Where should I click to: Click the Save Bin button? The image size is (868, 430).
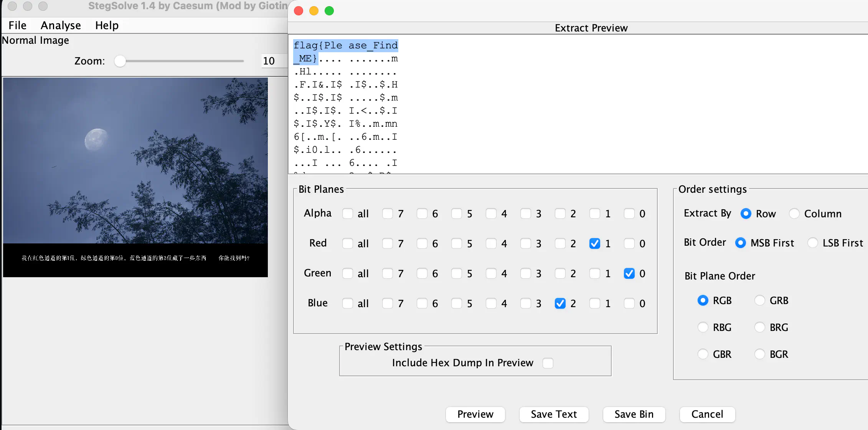[x=634, y=414]
